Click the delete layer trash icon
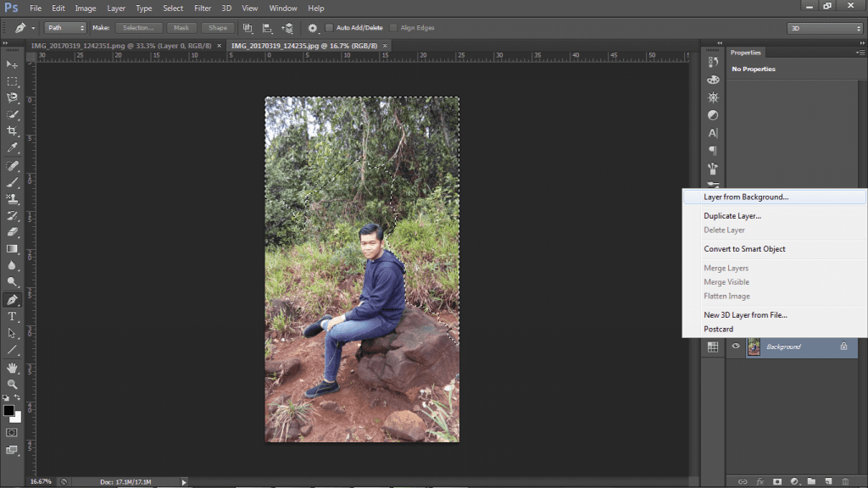 coord(844,481)
